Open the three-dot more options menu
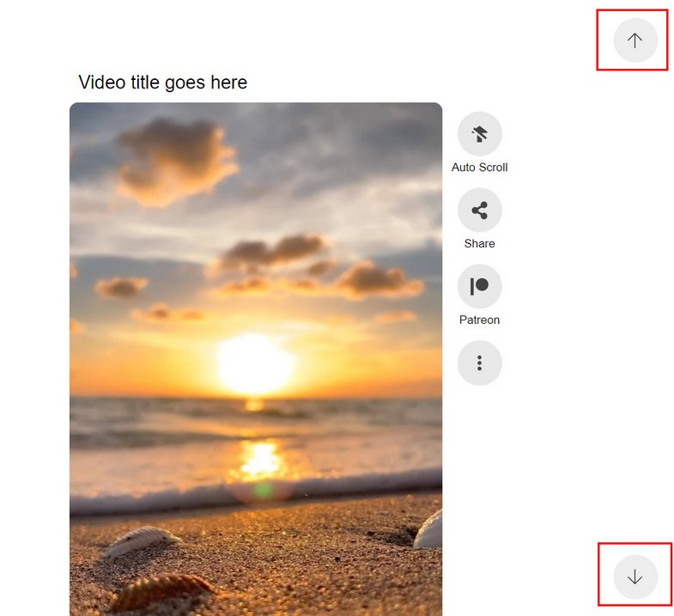This screenshot has width=674, height=616. [479, 363]
